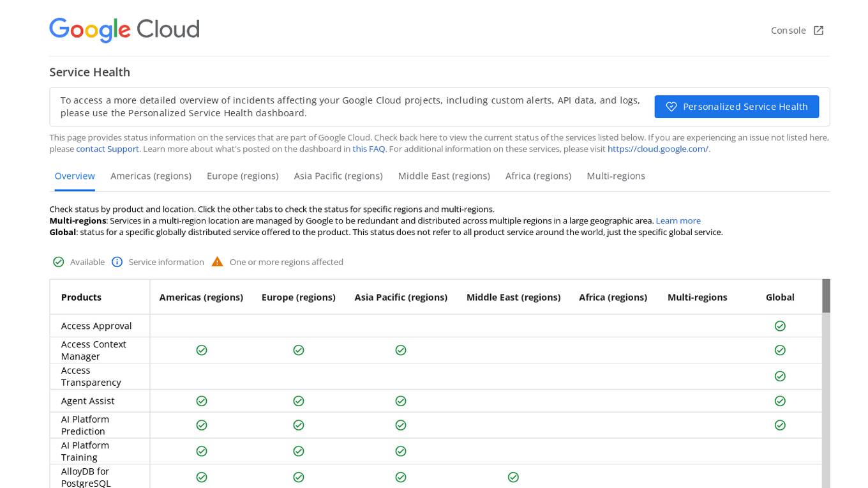868x488 pixels.
Task: Click the Access Transparency product name
Action: coord(91,376)
